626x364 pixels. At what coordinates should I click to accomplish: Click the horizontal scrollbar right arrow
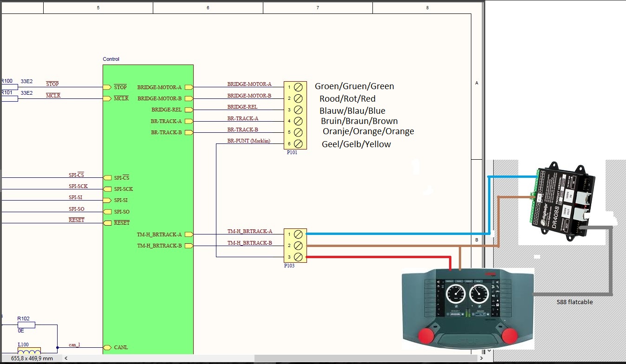click(x=481, y=358)
